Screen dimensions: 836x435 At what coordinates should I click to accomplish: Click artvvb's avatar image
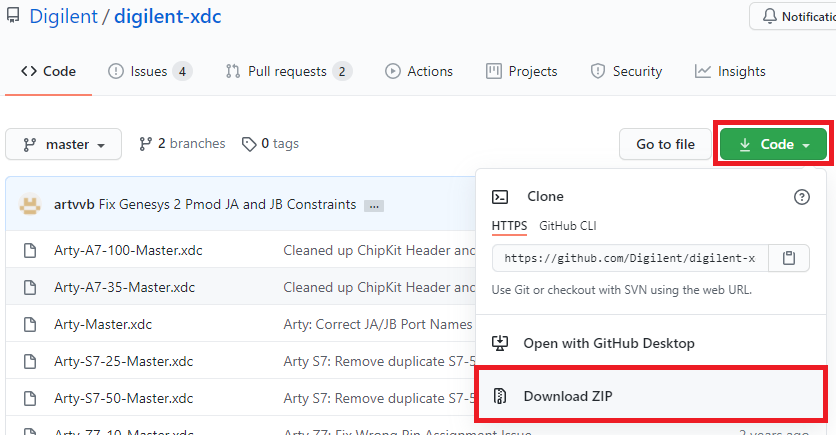30,204
